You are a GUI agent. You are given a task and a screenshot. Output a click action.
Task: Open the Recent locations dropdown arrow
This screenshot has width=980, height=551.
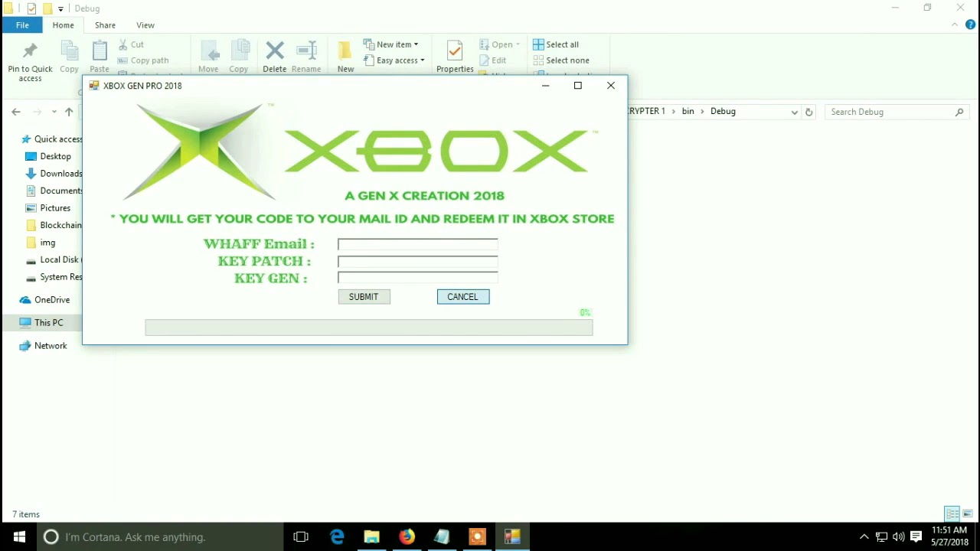point(54,112)
